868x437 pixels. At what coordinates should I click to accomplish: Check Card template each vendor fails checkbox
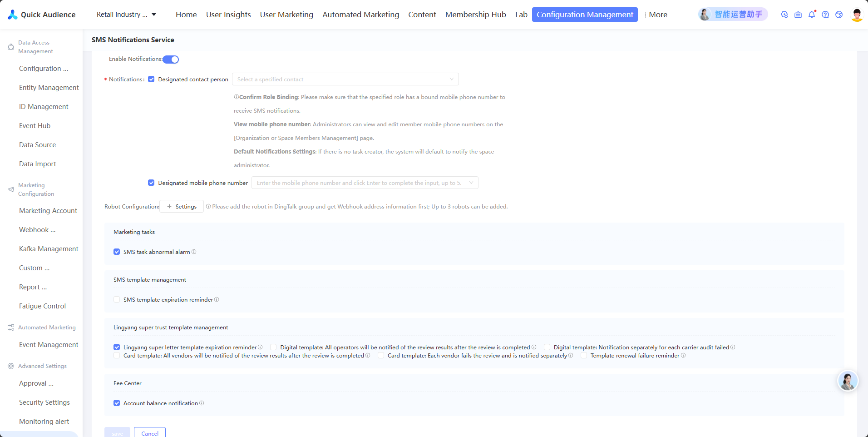click(381, 355)
